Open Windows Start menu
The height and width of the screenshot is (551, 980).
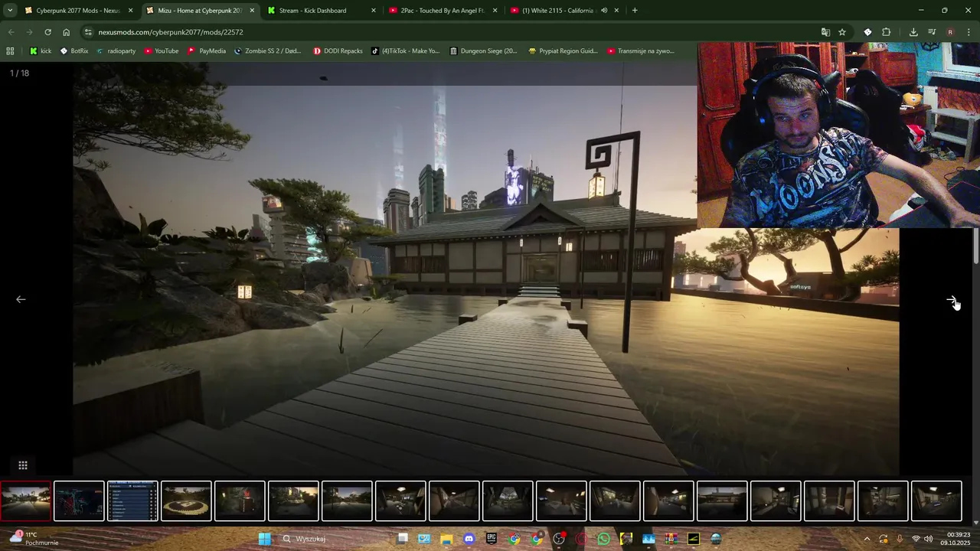(x=264, y=539)
